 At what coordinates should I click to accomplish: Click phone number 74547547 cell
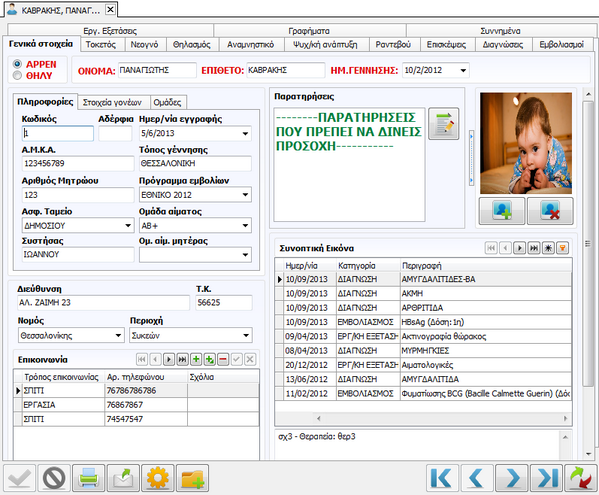(146, 419)
